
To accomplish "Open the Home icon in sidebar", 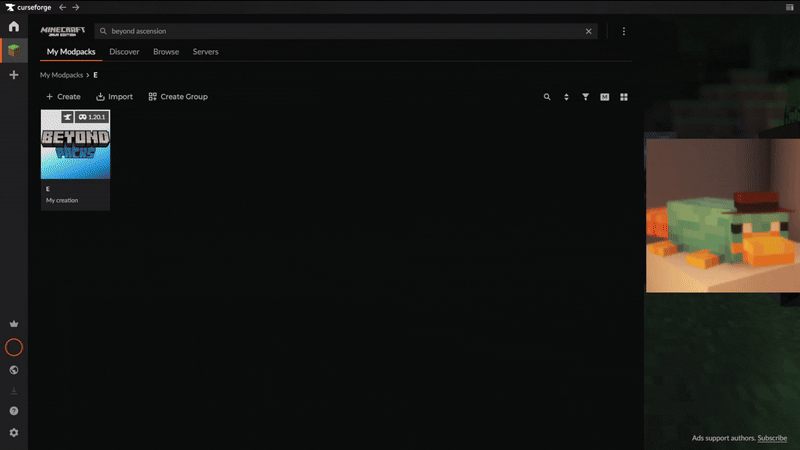I will [14, 26].
